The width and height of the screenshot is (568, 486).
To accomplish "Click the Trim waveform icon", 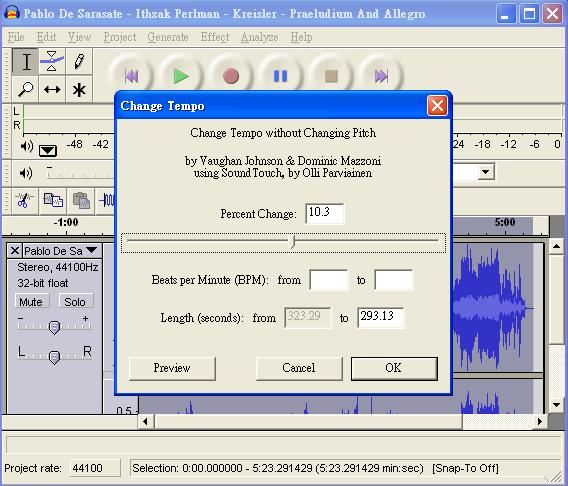I will [x=106, y=200].
